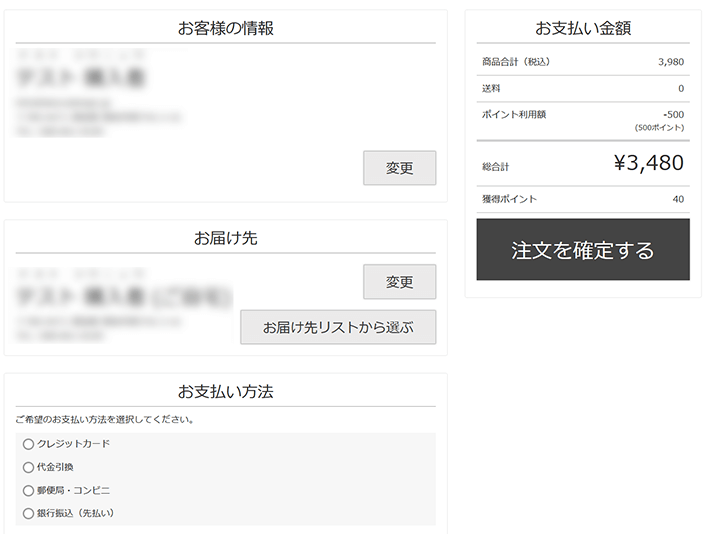Click the 総合計 label

[x=495, y=167]
